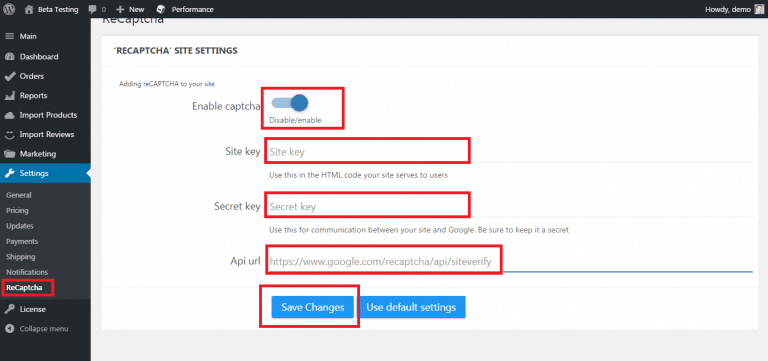Click Beta Testing site name link

(58, 9)
